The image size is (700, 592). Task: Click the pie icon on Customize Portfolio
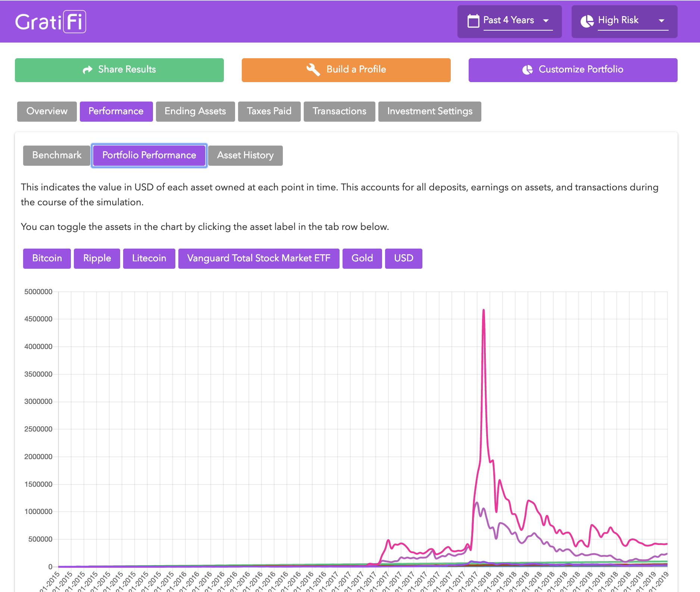pos(527,70)
